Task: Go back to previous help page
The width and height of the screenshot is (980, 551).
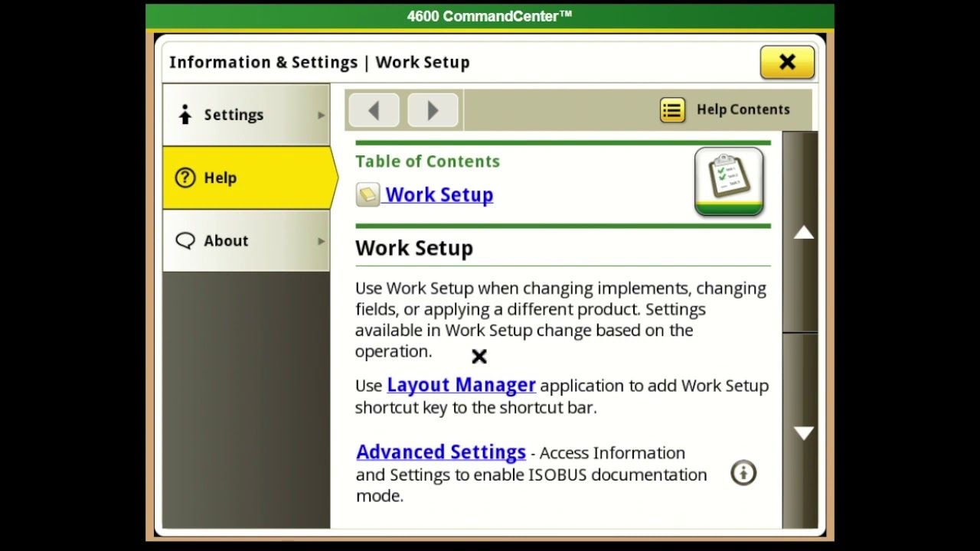Action: 374,110
